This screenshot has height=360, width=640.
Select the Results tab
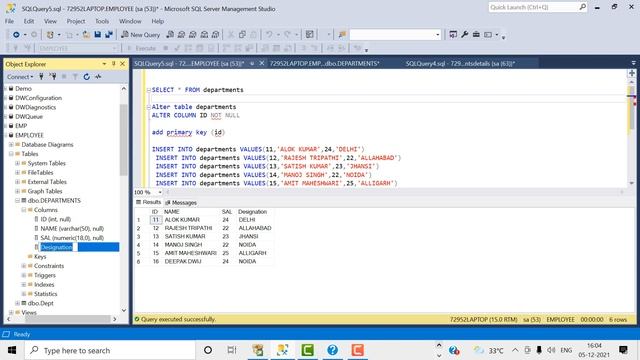pyautogui.click(x=149, y=202)
